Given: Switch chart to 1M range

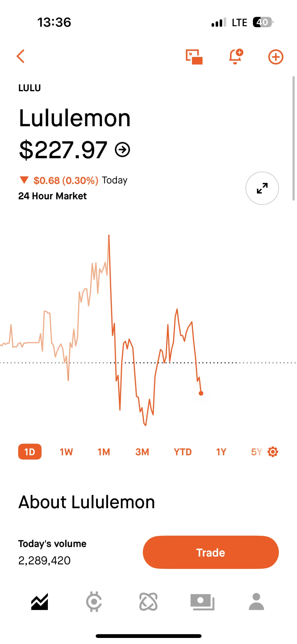Looking at the screenshot, I should 104,452.
